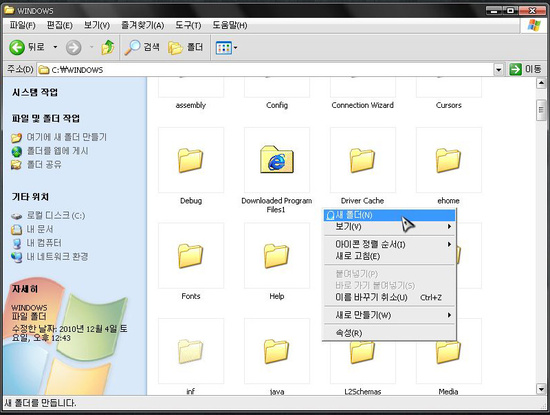Click the 폴더를 웹에 게시 globe icon

[x=16, y=151]
